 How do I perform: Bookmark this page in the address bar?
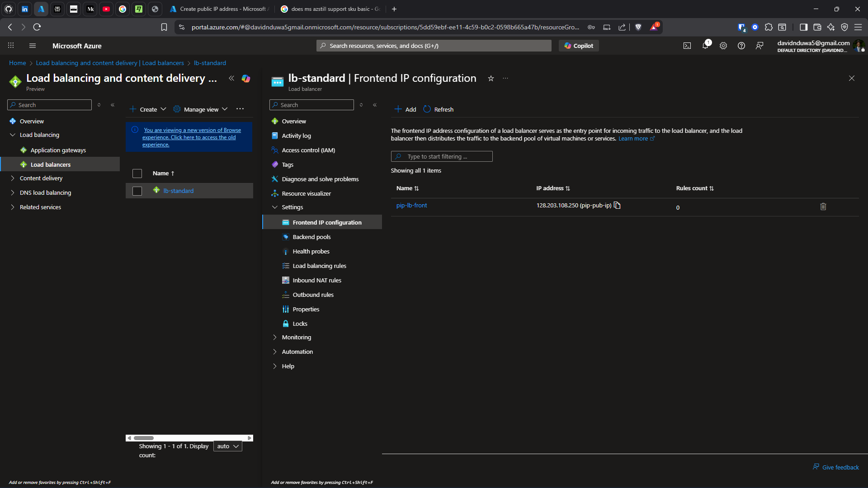point(164,27)
